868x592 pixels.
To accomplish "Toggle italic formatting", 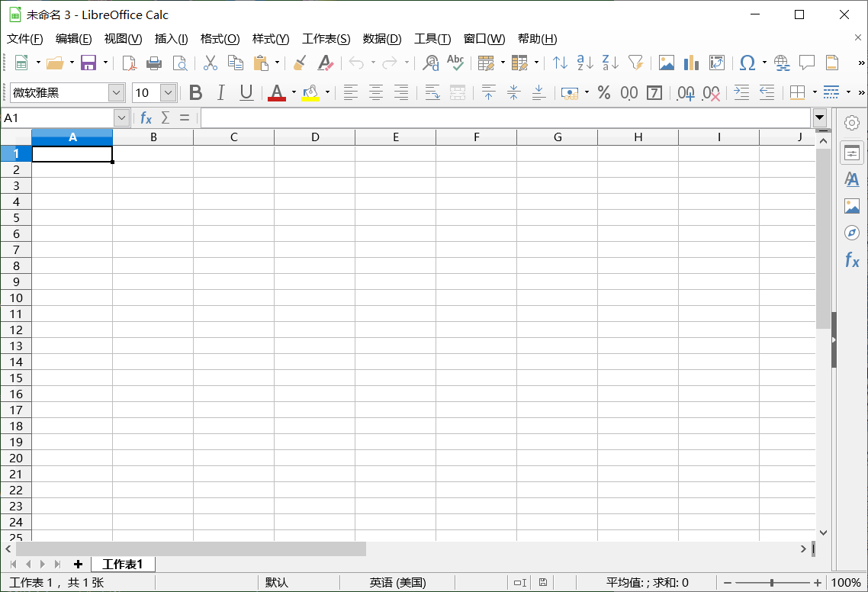I will coord(220,92).
